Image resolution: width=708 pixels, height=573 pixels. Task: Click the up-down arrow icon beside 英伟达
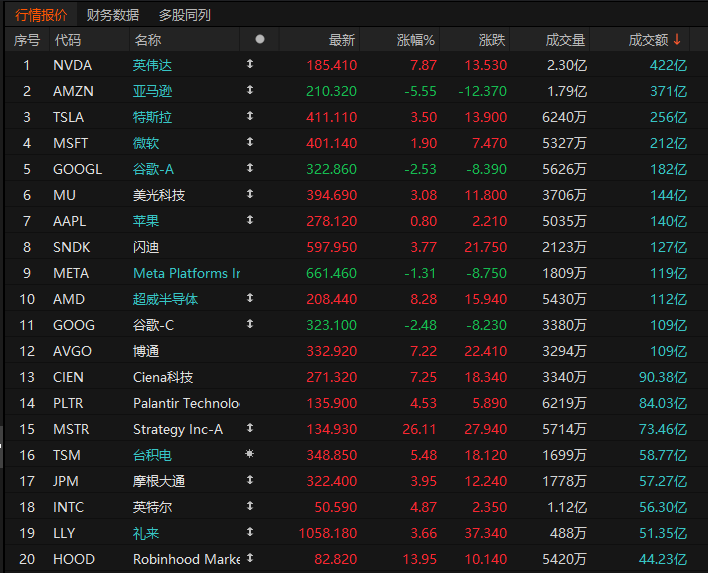click(x=250, y=64)
